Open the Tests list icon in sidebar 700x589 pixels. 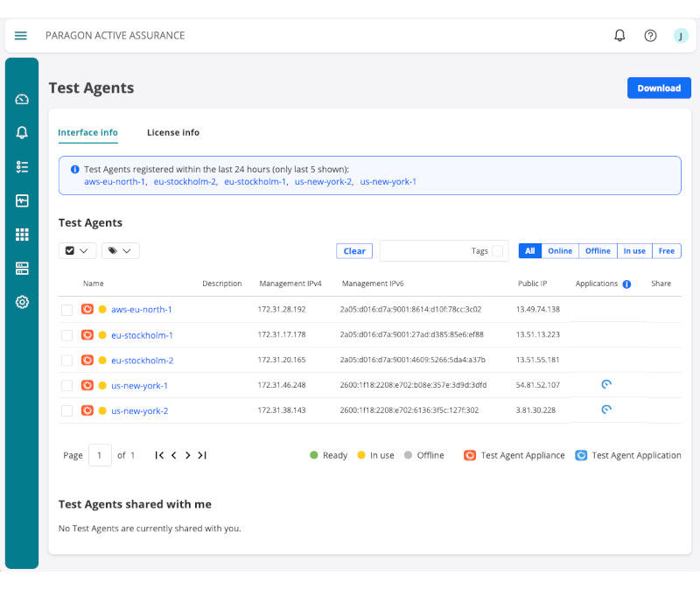click(x=22, y=165)
